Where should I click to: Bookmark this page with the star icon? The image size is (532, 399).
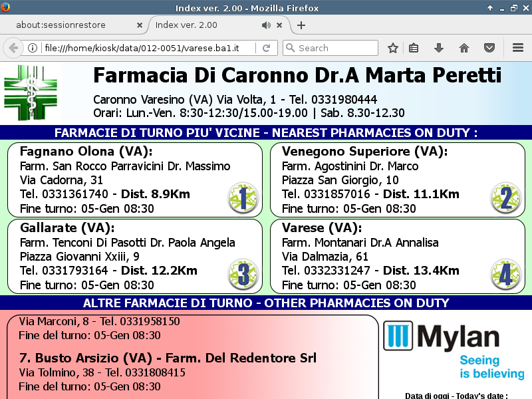click(x=393, y=48)
